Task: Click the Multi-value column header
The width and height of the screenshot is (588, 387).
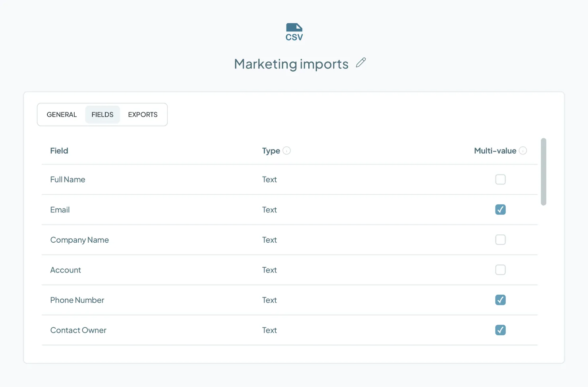Action: [x=495, y=151]
